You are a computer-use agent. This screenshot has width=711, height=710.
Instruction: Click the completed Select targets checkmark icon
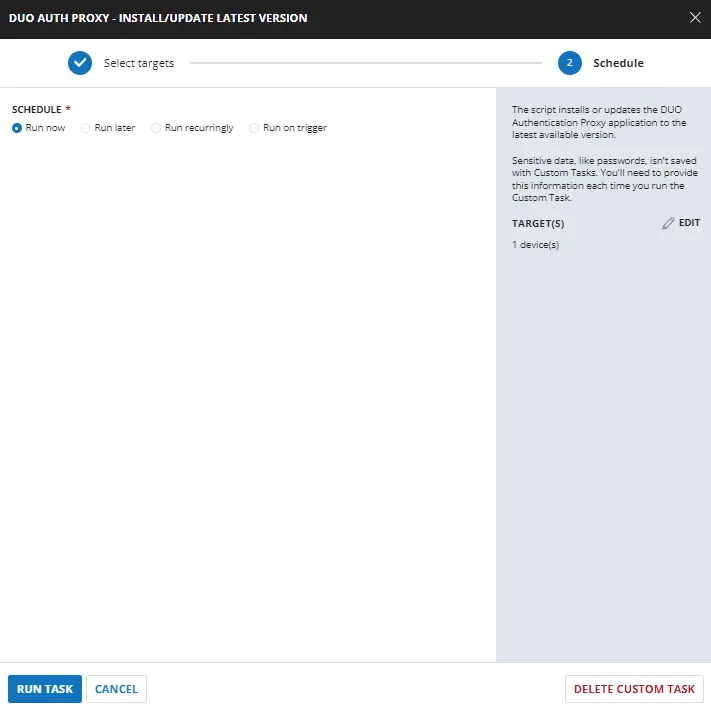tap(80, 63)
